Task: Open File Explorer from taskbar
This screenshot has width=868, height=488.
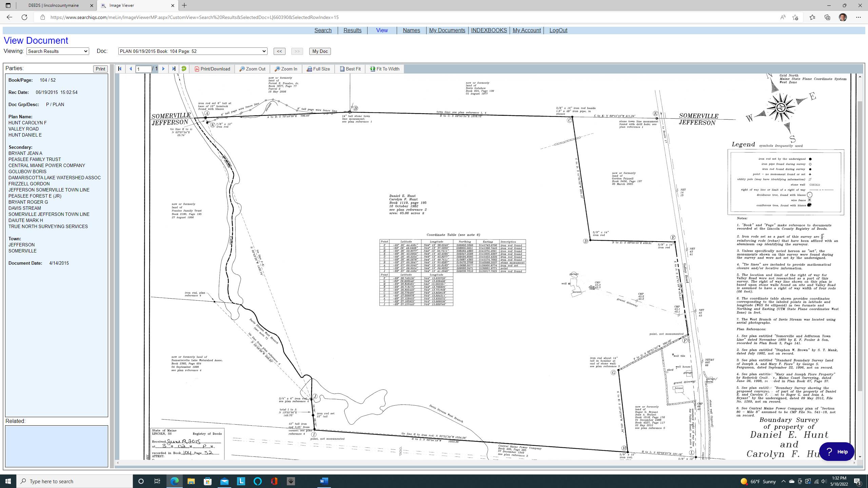Action: click(191, 481)
